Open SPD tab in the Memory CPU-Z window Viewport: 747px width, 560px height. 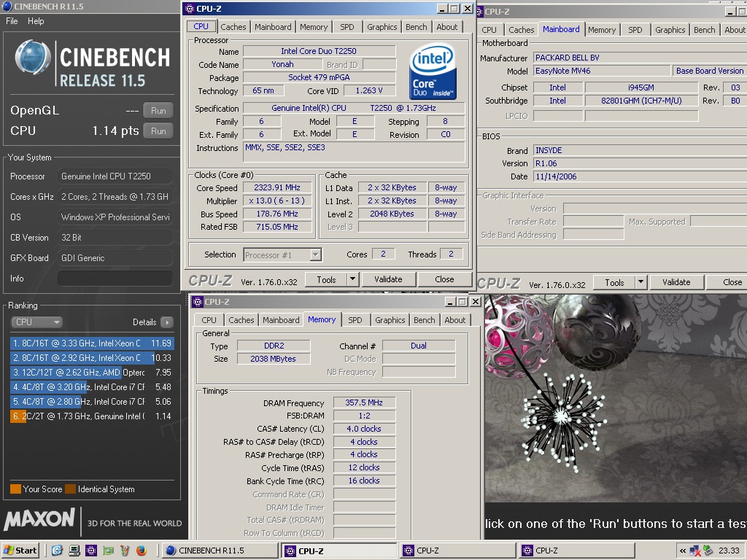pyautogui.click(x=355, y=321)
